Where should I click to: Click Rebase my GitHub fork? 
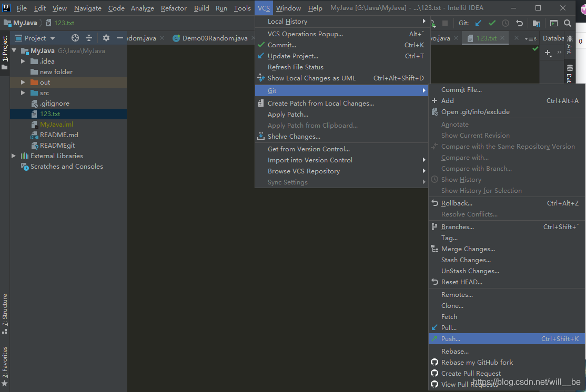pyautogui.click(x=507, y=362)
